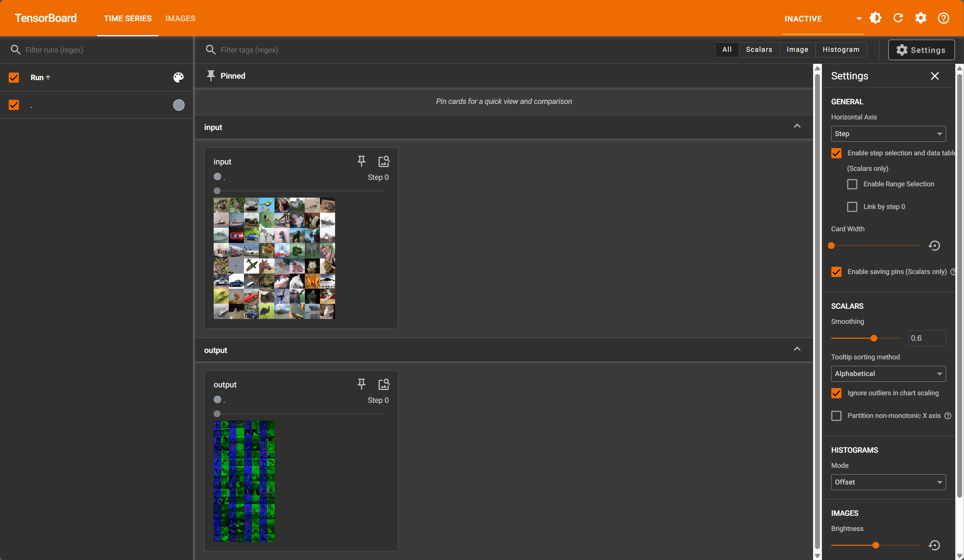Collapse the output section group
964x560 pixels.
(797, 349)
